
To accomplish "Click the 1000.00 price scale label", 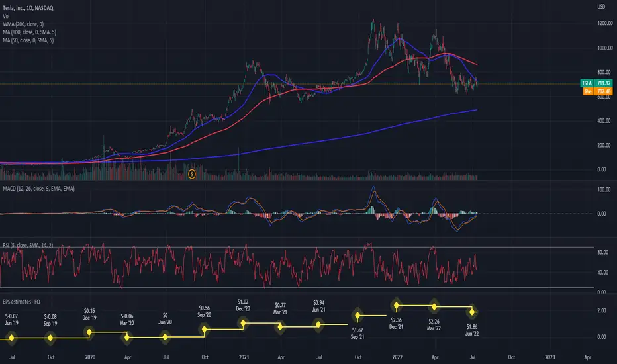I will point(604,48).
